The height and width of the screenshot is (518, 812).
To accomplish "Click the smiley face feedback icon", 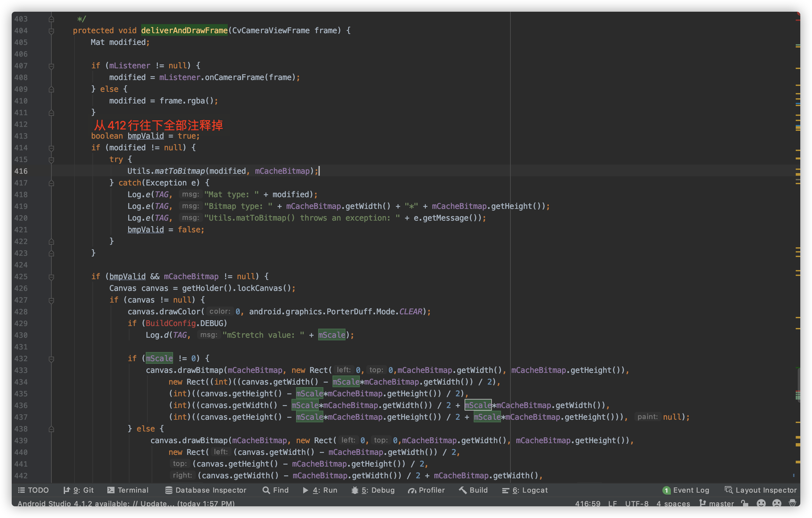I will pyautogui.click(x=761, y=503).
